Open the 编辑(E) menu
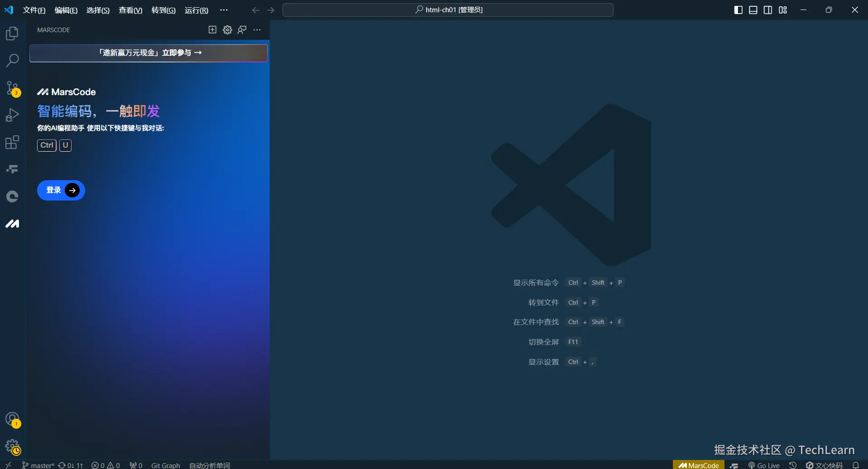The image size is (868, 469). click(x=66, y=10)
